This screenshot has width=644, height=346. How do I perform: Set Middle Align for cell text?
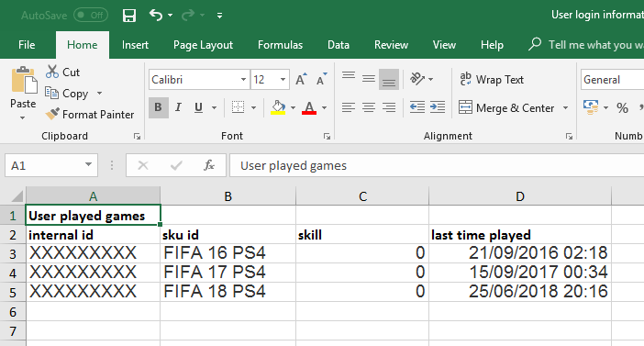coord(369,78)
